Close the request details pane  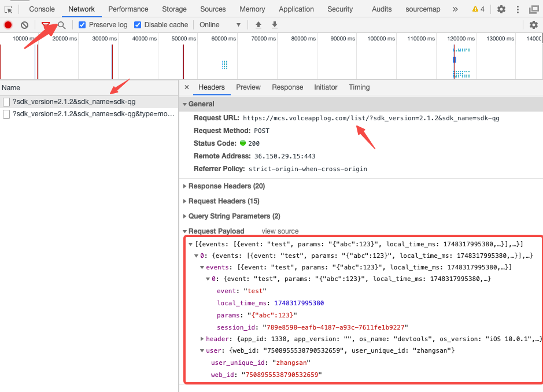(x=187, y=87)
